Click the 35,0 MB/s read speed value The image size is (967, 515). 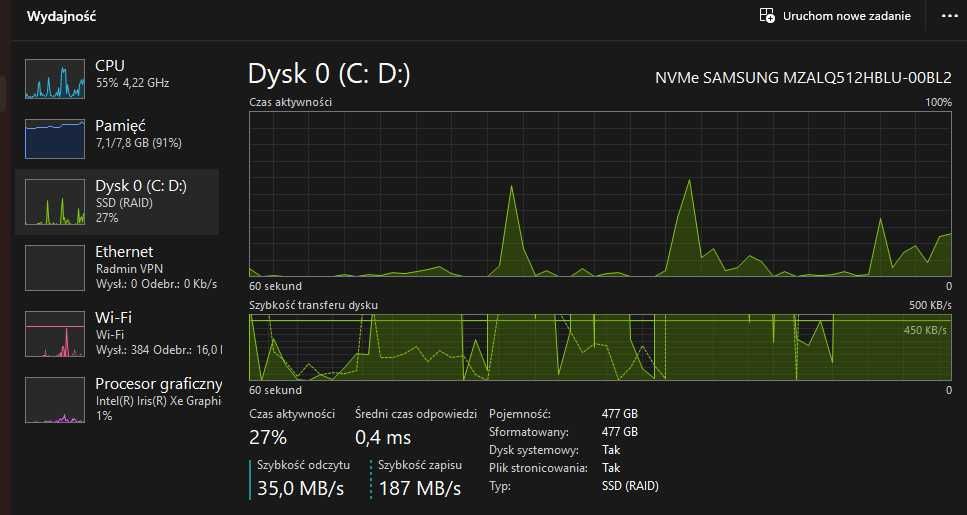[x=300, y=488]
